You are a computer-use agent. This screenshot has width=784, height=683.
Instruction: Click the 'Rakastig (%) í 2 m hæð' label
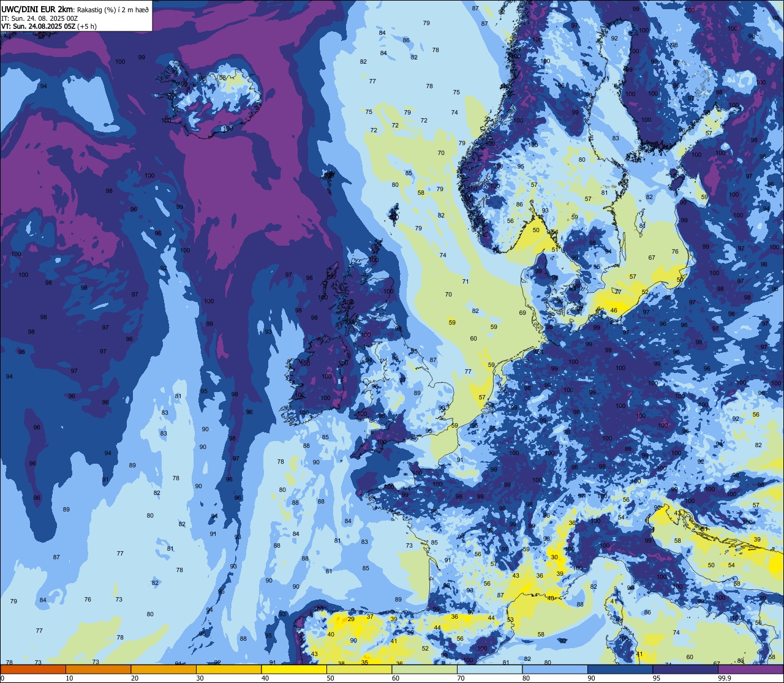(113, 9)
